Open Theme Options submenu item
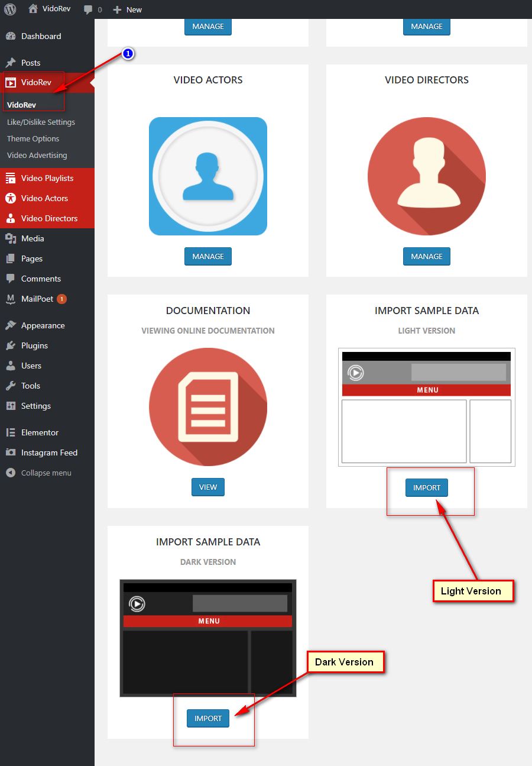This screenshot has width=532, height=766. (x=33, y=138)
